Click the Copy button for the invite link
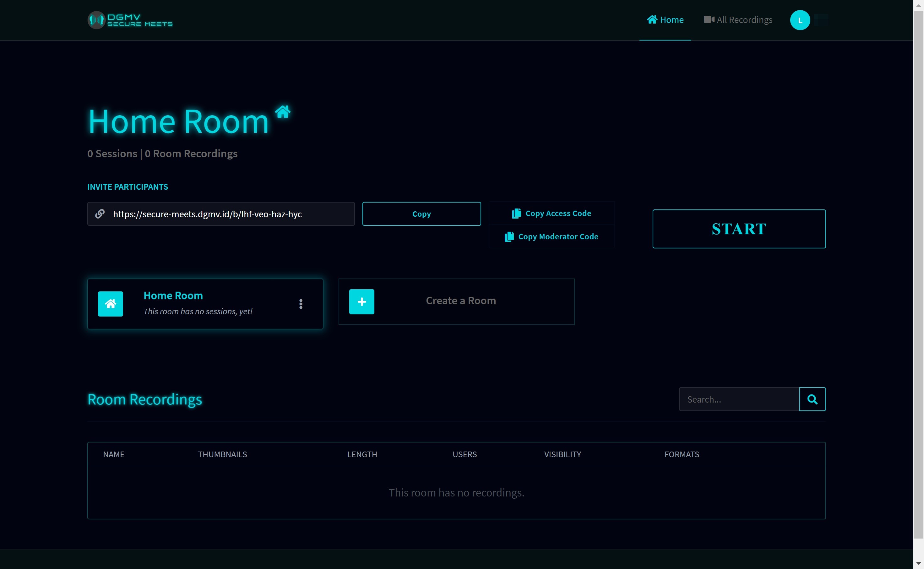 coord(421,214)
